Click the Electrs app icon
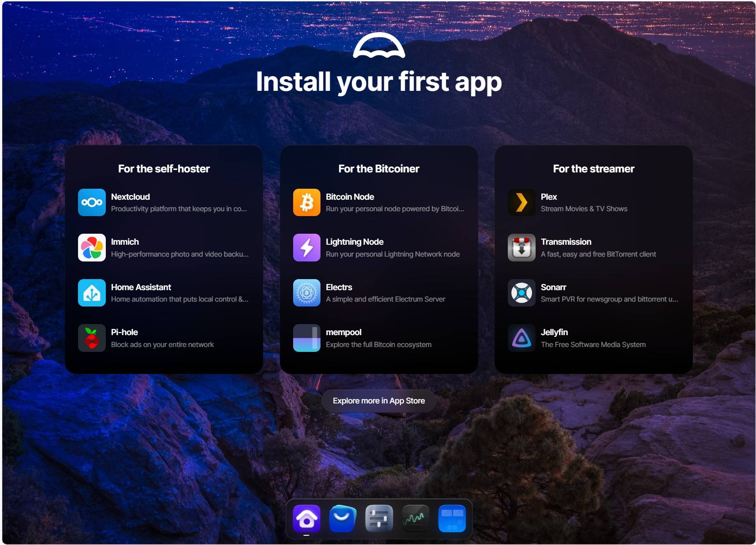 click(307, 293)
